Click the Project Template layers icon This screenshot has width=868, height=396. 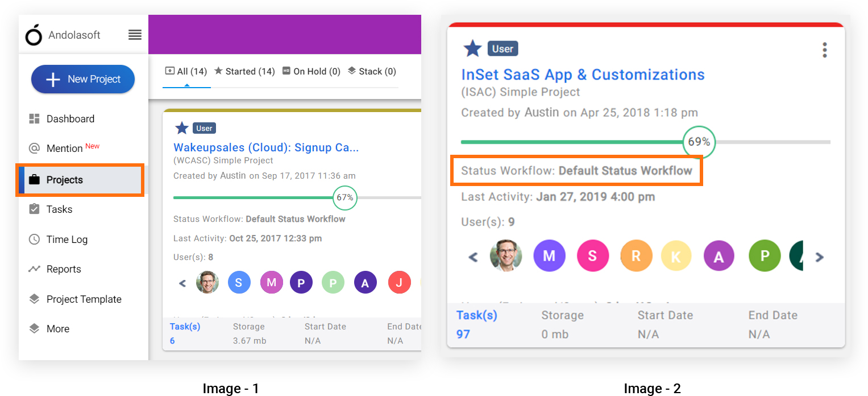pos(34,299)
